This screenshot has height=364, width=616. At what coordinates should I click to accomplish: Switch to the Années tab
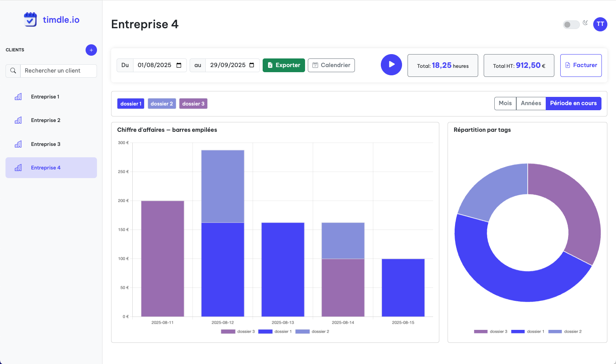click(531, 103)
